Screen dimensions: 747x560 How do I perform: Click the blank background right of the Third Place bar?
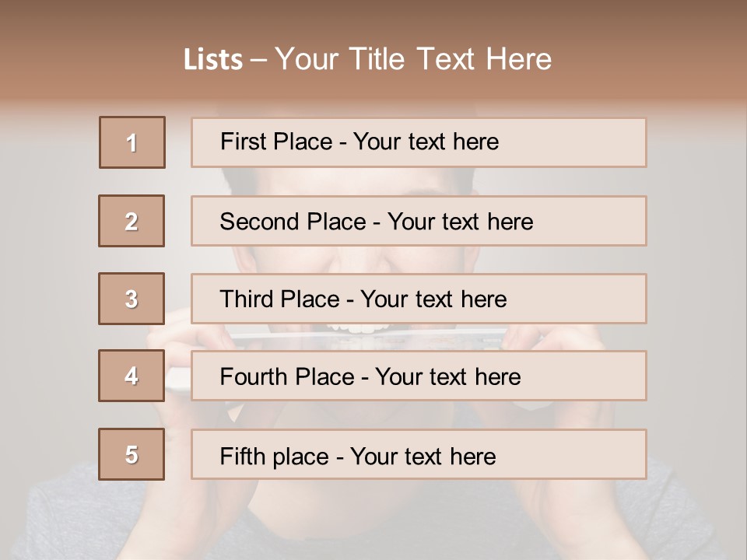696,299
